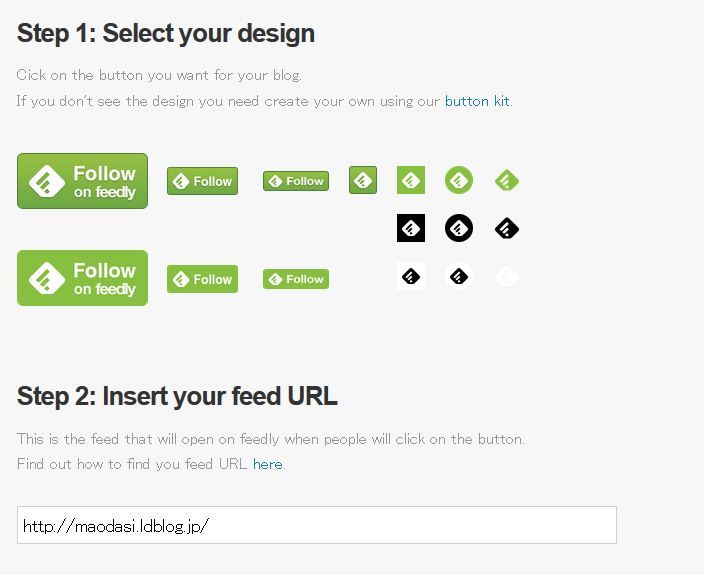Screen dimensions: 704x575
Task: Pick small gradient green Follow button
Action: tap(296, 181)
